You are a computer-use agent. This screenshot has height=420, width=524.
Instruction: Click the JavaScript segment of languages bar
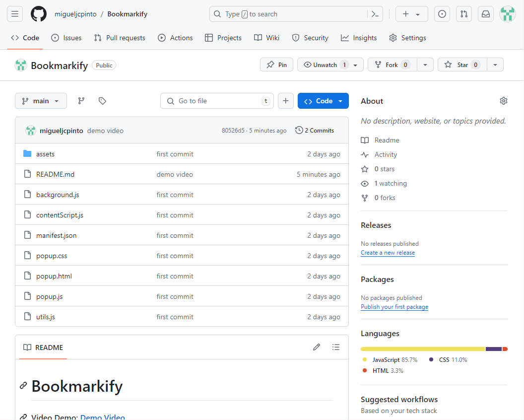[x=423, y=349]
